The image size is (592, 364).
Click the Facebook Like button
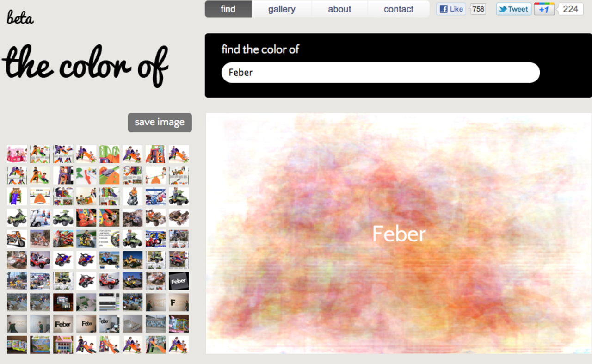click(x=451, y=9)
